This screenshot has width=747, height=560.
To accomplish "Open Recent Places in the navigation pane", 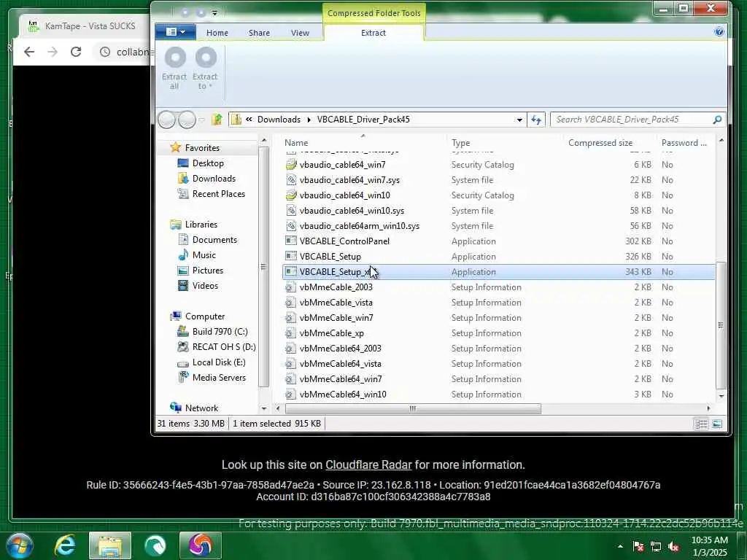I will (219, 194).
